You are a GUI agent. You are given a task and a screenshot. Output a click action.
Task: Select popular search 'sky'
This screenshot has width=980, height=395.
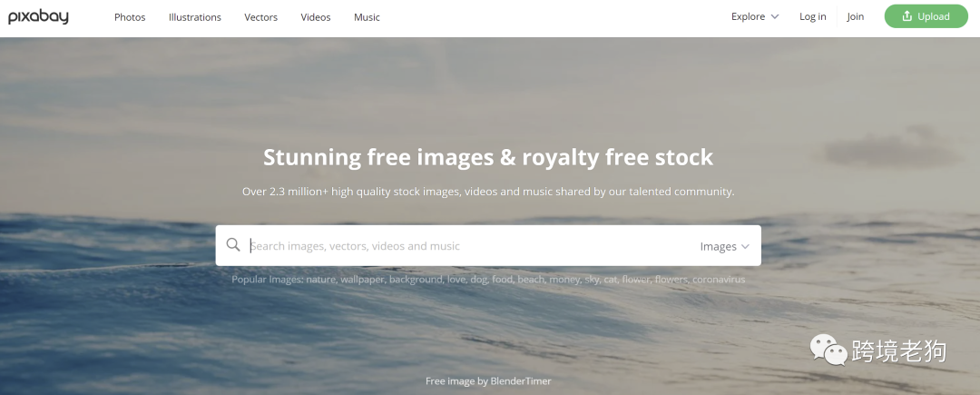click(x=592, y=280)
